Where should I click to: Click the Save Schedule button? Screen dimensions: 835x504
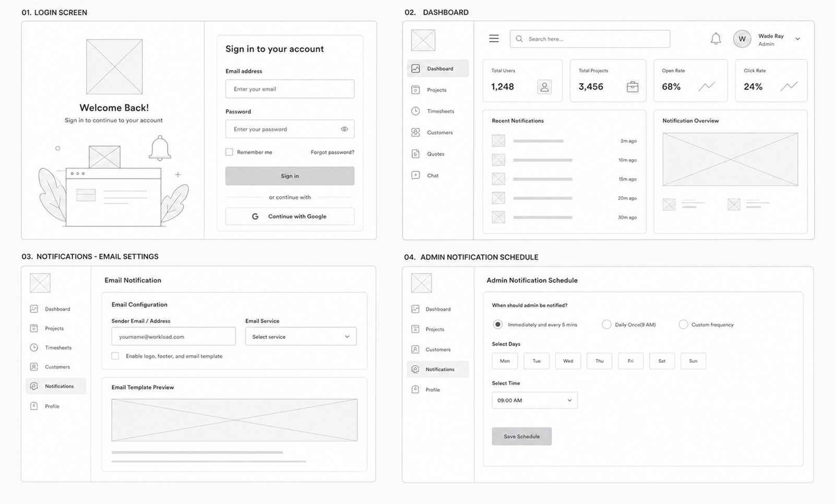[522, 436]
